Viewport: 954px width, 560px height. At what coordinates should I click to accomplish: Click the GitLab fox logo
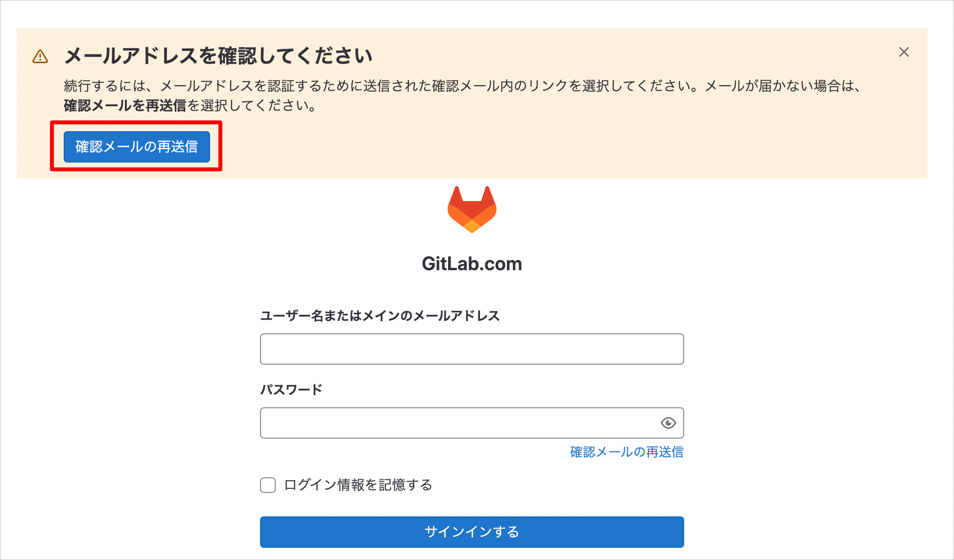[x=472, y=210]
